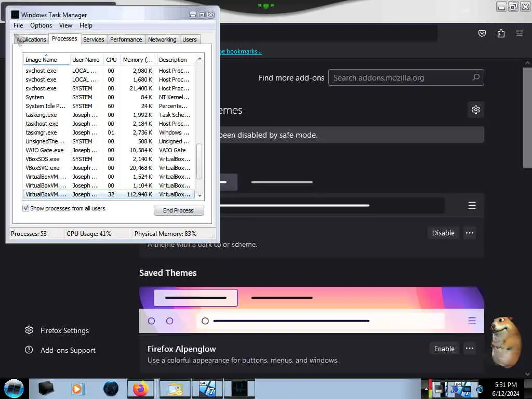The height and width of the screenshot is (399, 532).
Task: Sort processes by Image Name column
Action: click(46, 60)
